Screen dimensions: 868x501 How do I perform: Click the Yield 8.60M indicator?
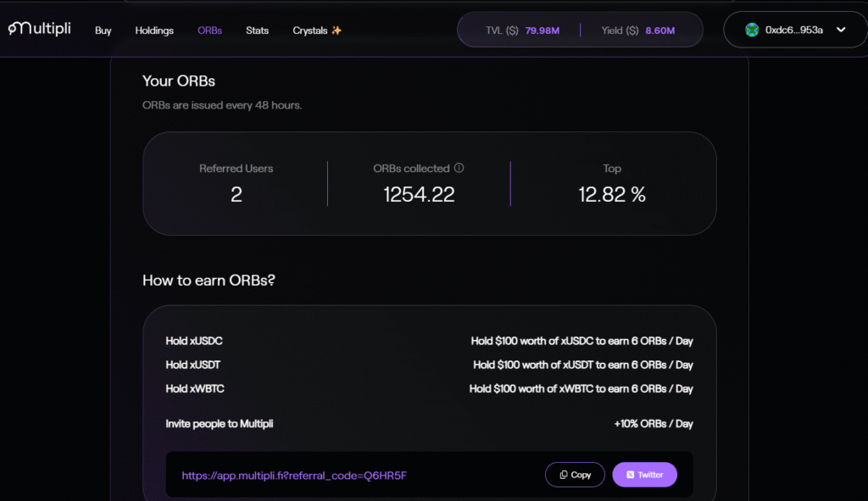(638, 31)
